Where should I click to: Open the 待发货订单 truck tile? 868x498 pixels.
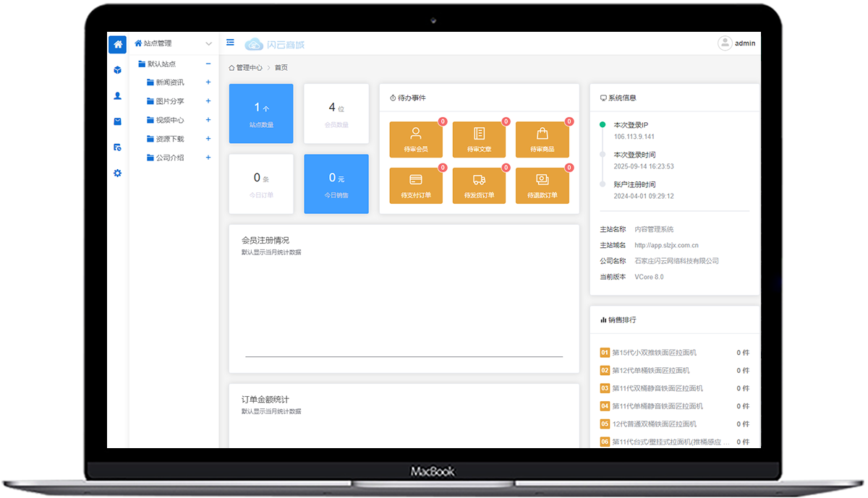[x=479, y=186]
